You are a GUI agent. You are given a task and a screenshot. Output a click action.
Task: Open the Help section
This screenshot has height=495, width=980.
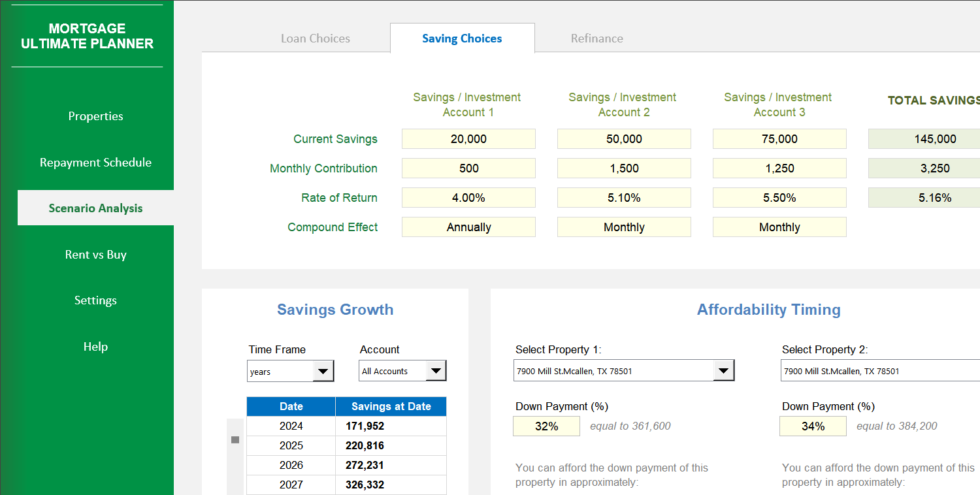[x=95, y=346]
